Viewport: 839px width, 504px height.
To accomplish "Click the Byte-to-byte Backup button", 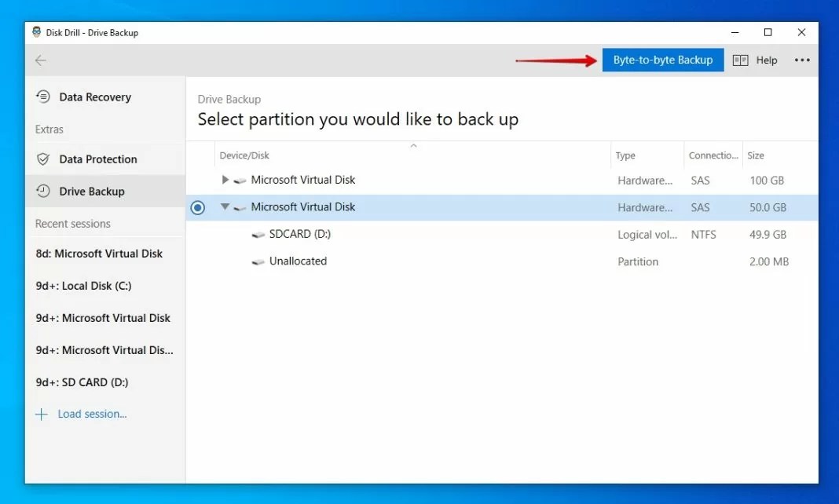I will click(662, 60).
